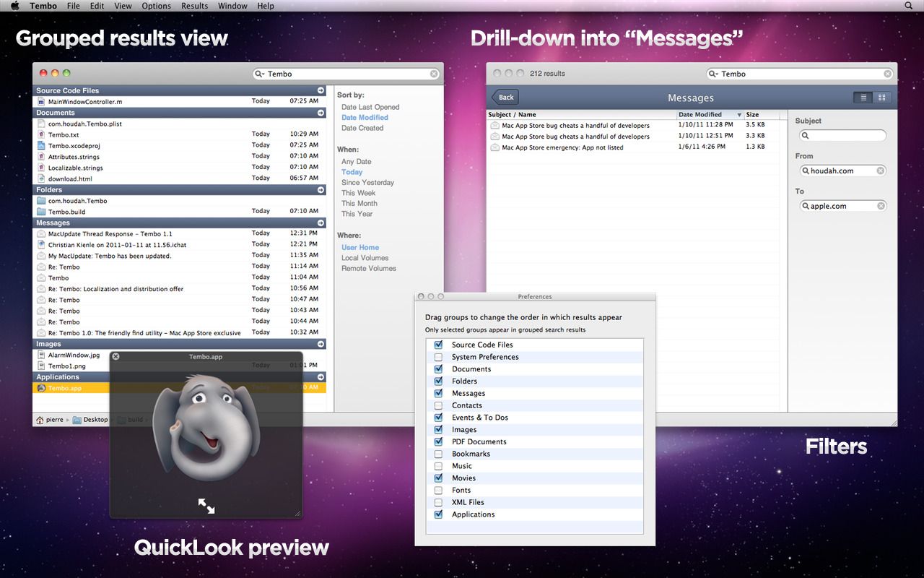The height and width of the screenshot is (578, 924).
Task: Expand the Applications group arrow
Action: [x=321, y=377]
